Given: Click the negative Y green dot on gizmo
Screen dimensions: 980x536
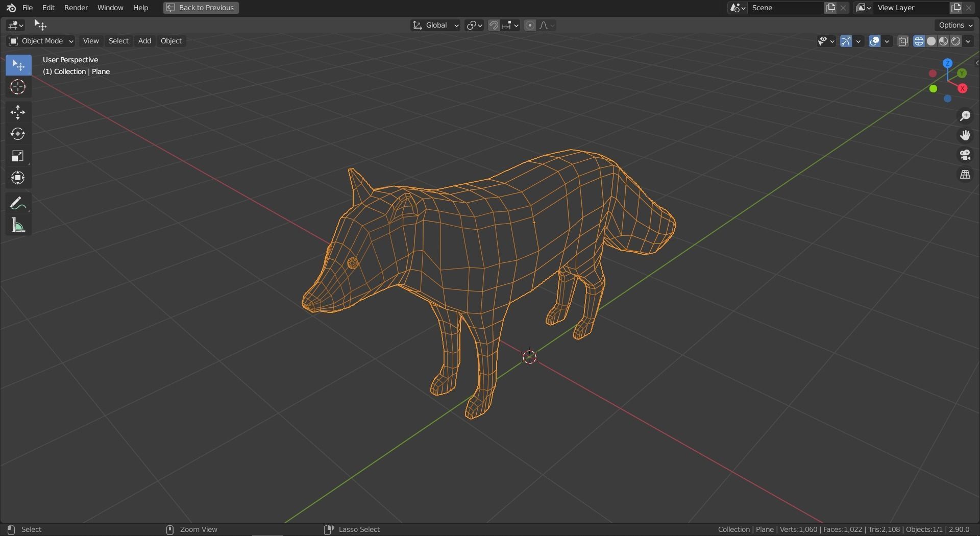Looking at the screenshot, I should [x=933, y=89].
